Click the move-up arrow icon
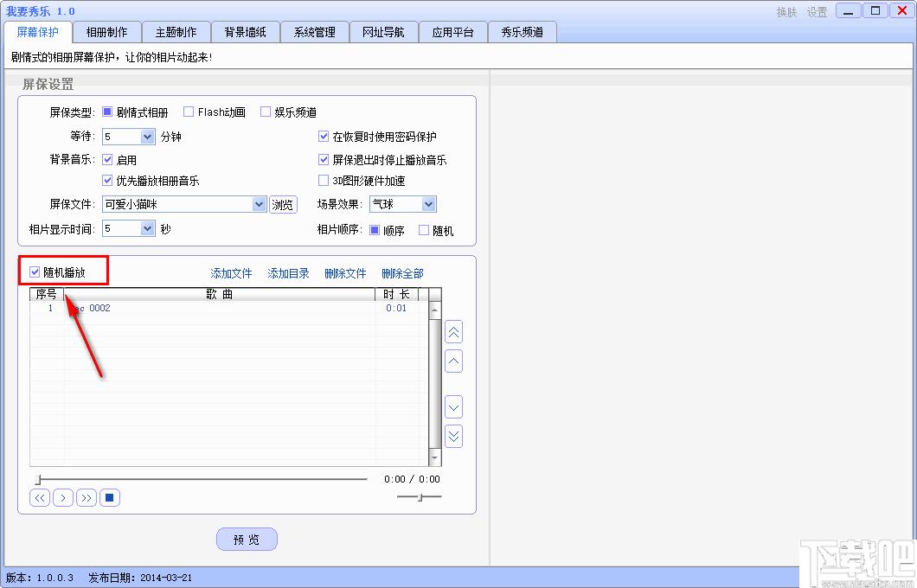Viewport: 917px width, 588px height. click(453, 361)
